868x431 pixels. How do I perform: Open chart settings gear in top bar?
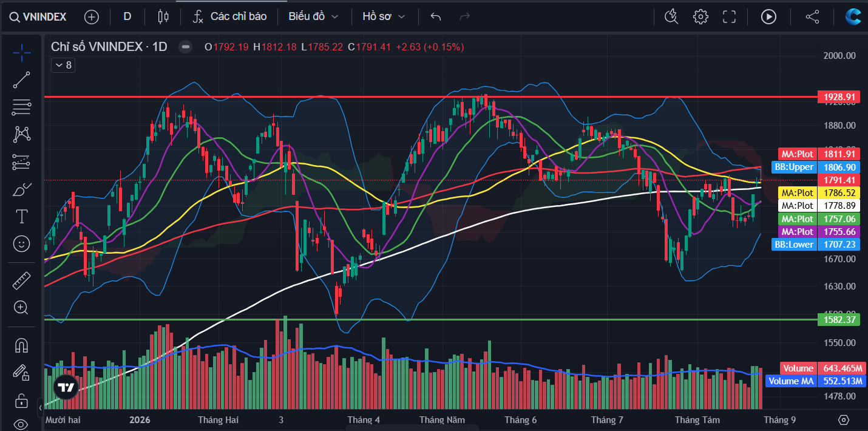click(700, 16)
